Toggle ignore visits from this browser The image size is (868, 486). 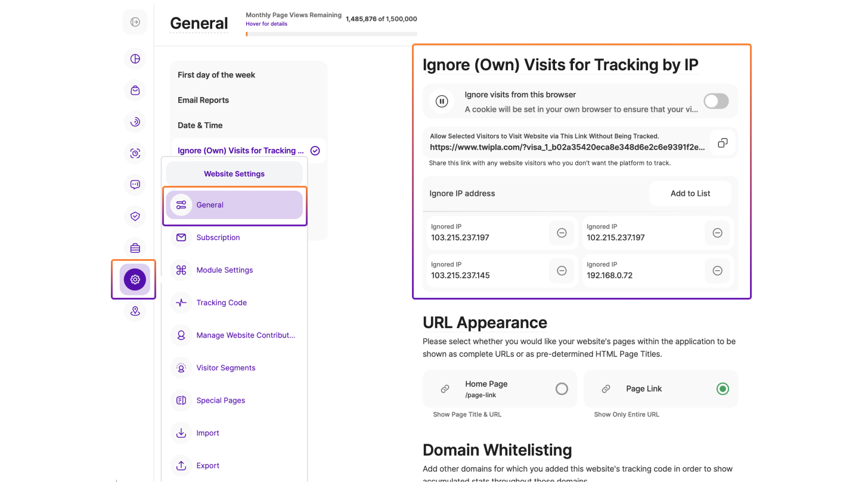coord(715,101)
